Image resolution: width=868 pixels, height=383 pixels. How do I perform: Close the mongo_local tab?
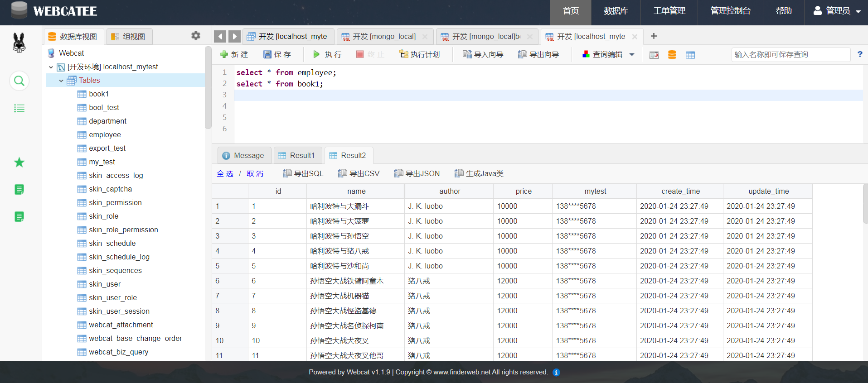pos(425,37)
